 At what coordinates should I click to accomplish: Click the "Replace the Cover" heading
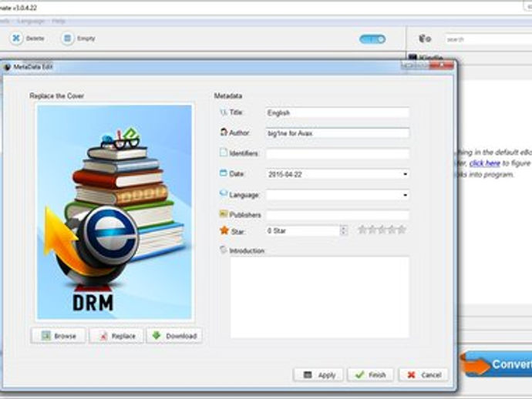[56, 96]
